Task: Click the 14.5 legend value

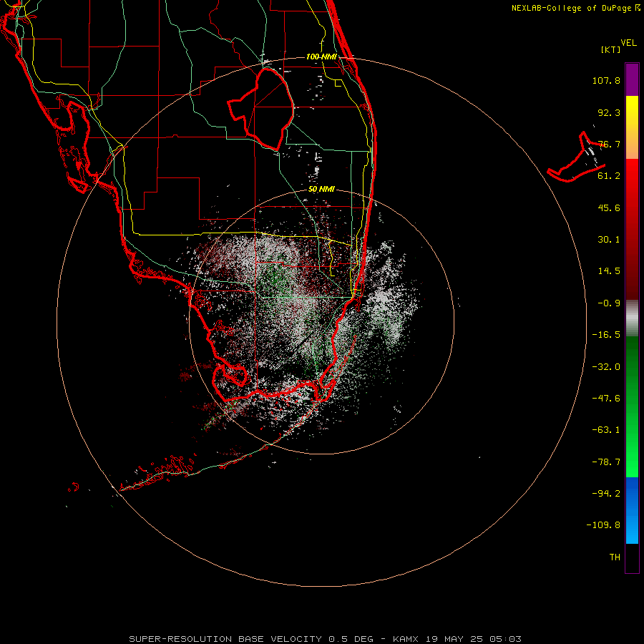Action: click(609, 271)
